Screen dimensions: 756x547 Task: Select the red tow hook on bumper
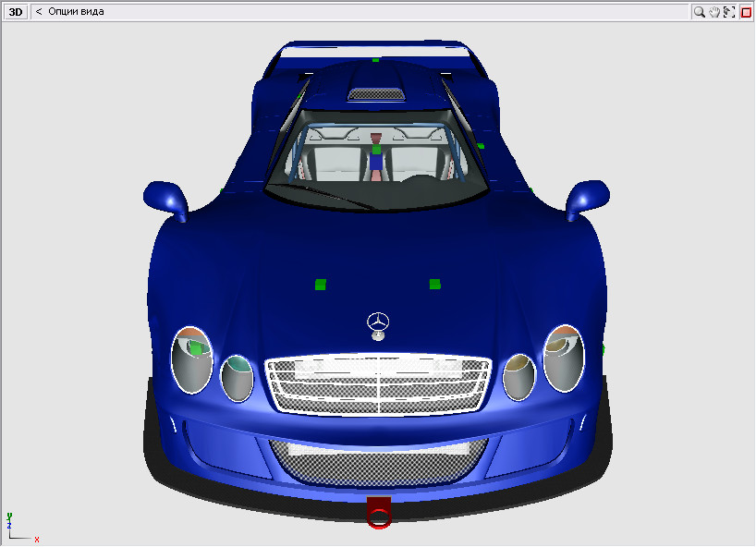pos(379,513)
